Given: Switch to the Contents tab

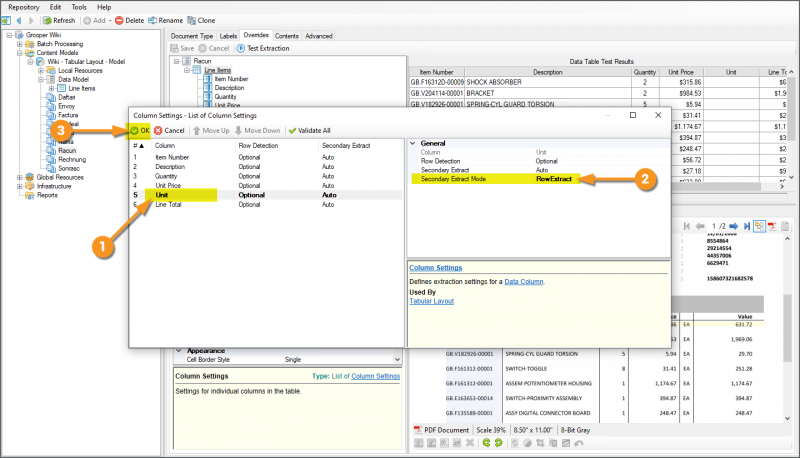Looking at the screenshot, I should point(287,35).
